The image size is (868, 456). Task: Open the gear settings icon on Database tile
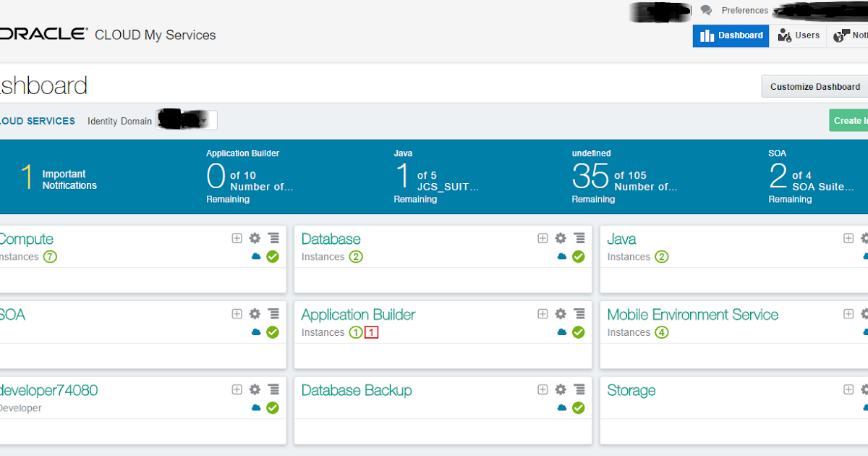click(560, 237)
